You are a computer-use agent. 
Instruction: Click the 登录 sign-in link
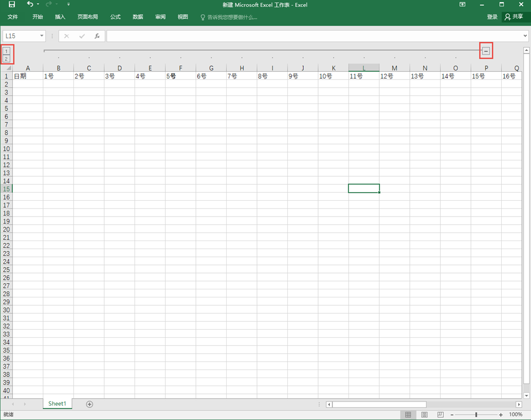(492, 17)
